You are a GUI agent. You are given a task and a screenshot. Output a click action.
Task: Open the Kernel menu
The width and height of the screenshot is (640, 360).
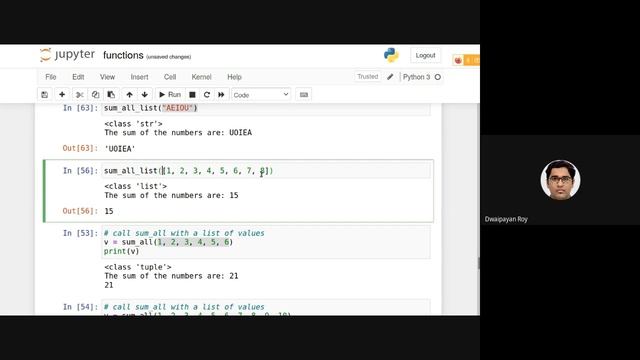pos(201,77)
